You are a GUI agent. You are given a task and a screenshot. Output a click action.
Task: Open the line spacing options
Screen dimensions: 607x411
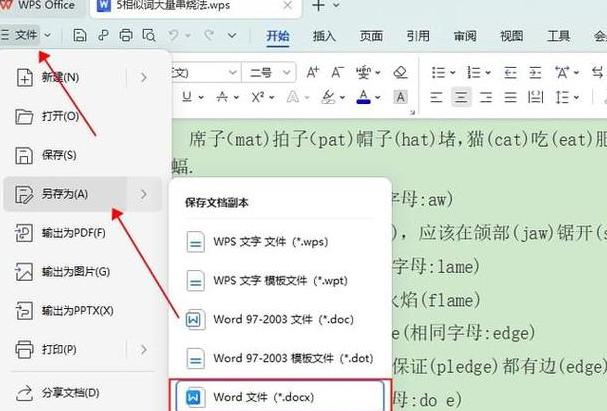[x=562, y=97]
